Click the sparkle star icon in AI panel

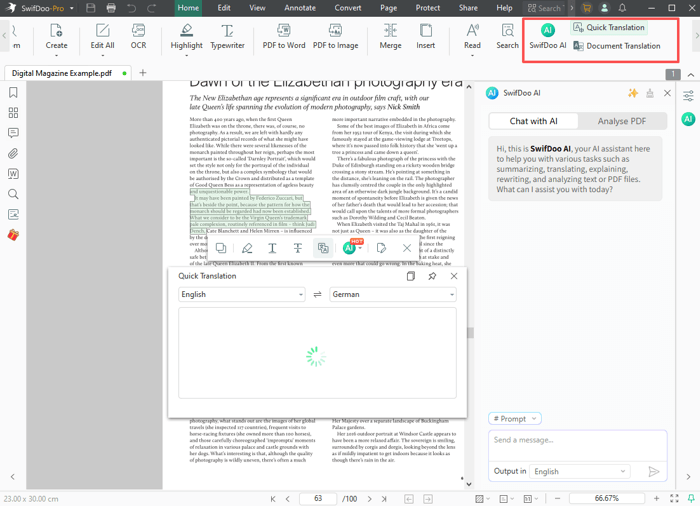(633, 93)
